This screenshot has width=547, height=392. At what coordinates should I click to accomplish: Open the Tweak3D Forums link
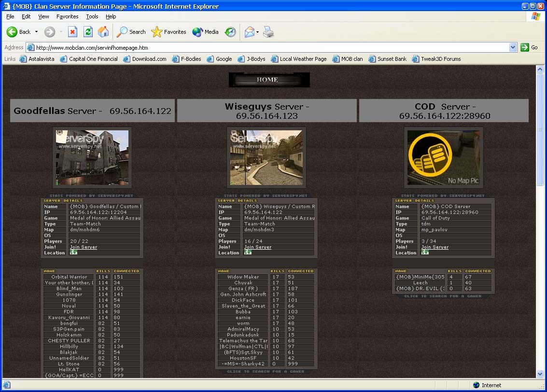coord(436,59)
